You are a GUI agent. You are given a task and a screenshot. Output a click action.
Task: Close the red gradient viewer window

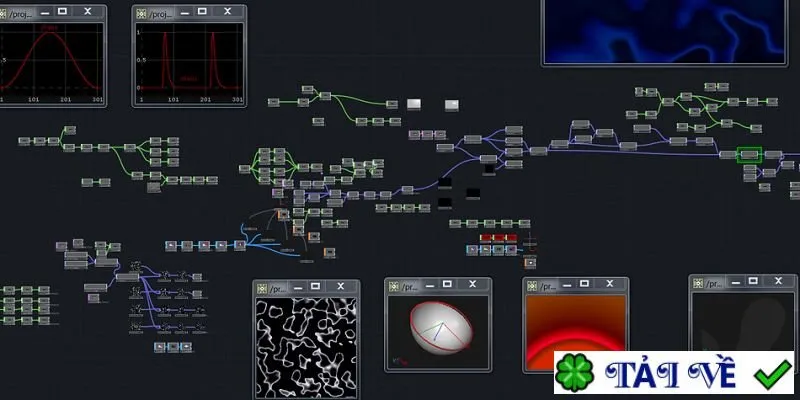[610, 283]
